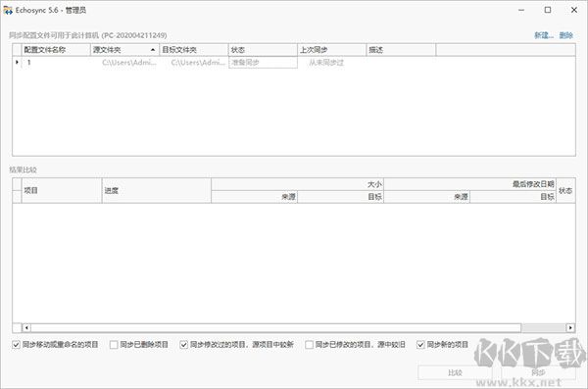Click the horizontal scrollbar thumb

[276, 328]
